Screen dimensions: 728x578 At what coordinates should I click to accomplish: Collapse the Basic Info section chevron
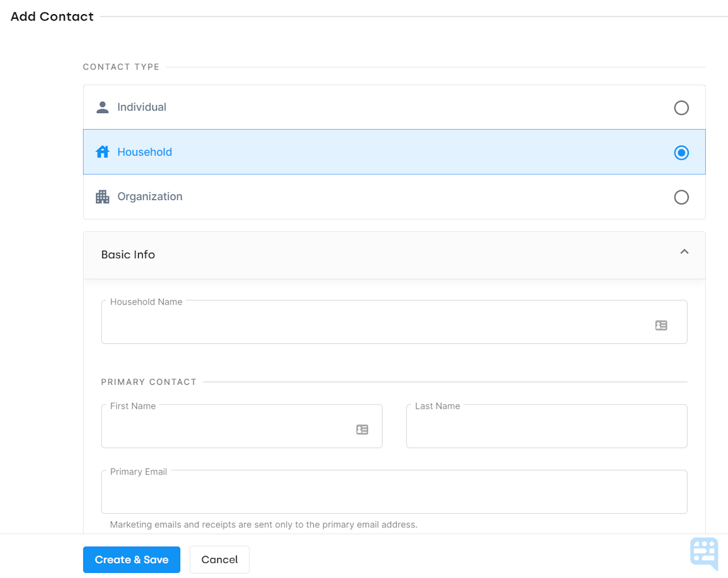684,252
